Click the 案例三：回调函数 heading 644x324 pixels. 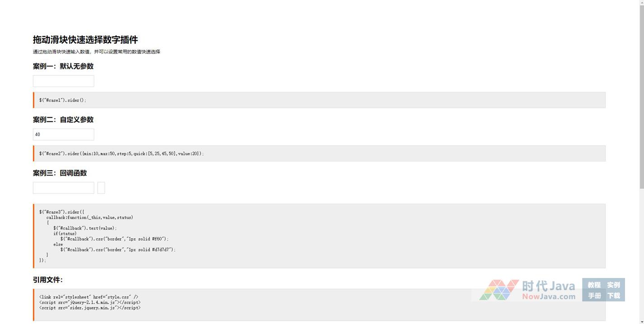click(60, 173)
